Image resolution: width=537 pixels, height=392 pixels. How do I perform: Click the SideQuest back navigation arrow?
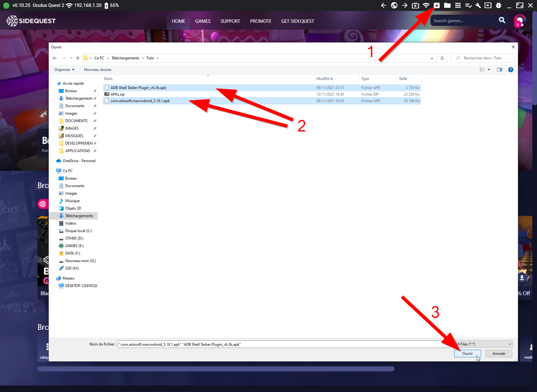coord(384,5)
